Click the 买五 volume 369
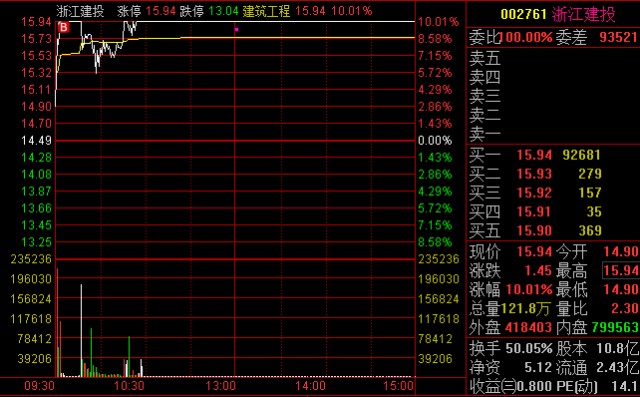 [590, 231]
